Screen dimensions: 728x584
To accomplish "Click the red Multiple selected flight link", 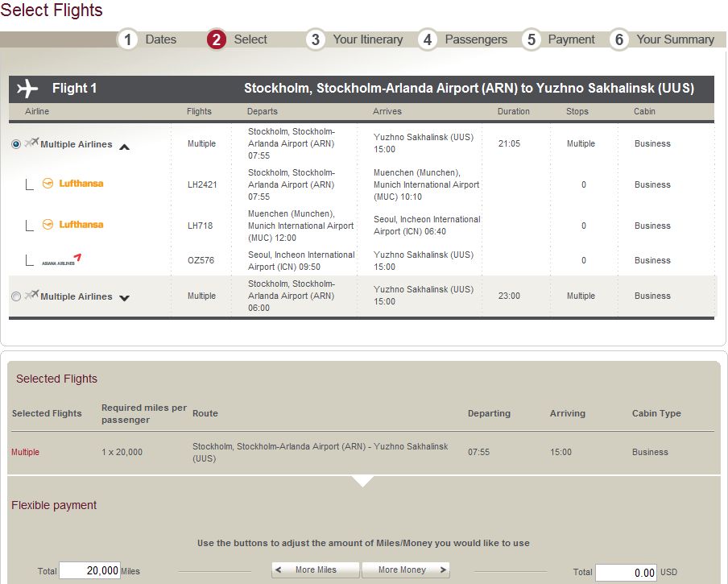I will 25,452.
